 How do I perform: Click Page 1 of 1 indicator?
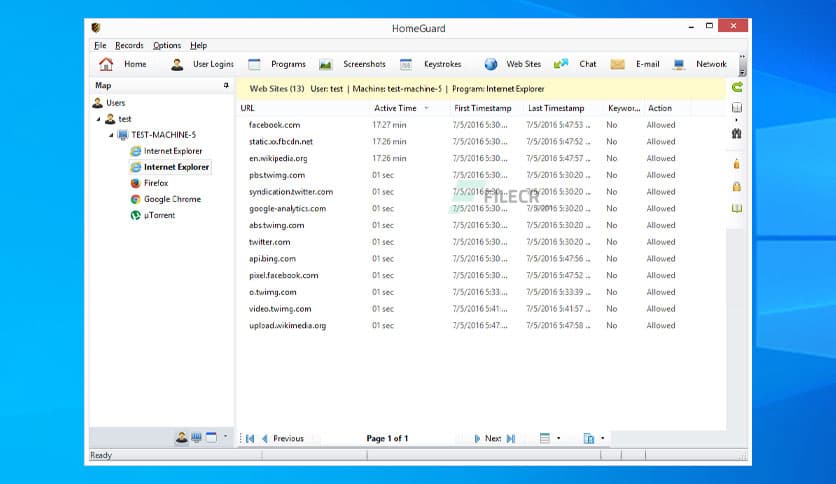click(387, 439)
